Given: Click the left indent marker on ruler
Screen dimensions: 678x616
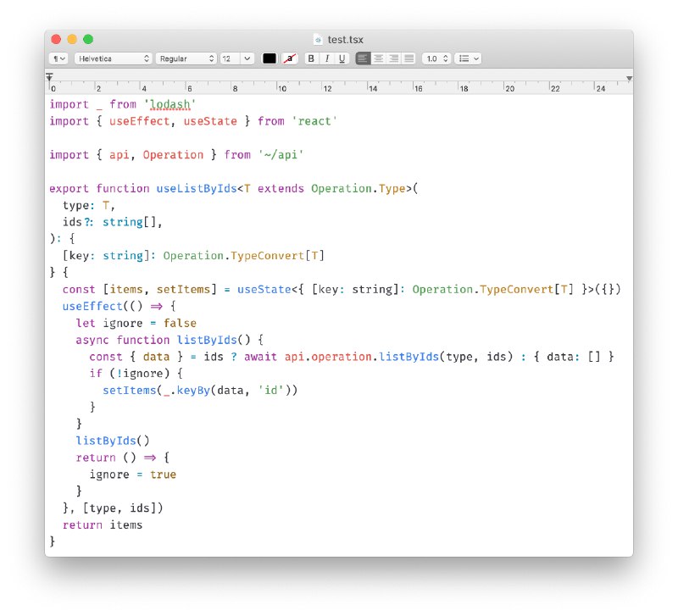Looking at the screenshot, I should coord(49,78).
